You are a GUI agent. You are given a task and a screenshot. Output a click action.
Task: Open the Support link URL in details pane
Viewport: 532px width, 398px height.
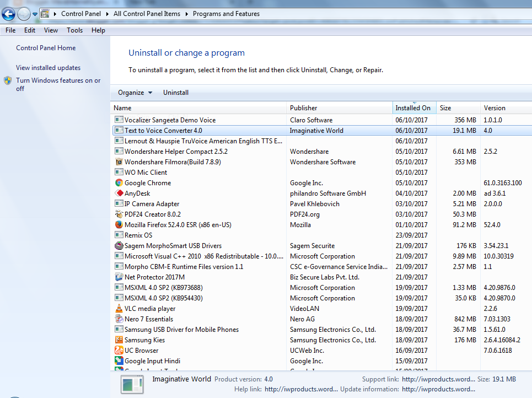pyautogui.click(x=438, y=379)
